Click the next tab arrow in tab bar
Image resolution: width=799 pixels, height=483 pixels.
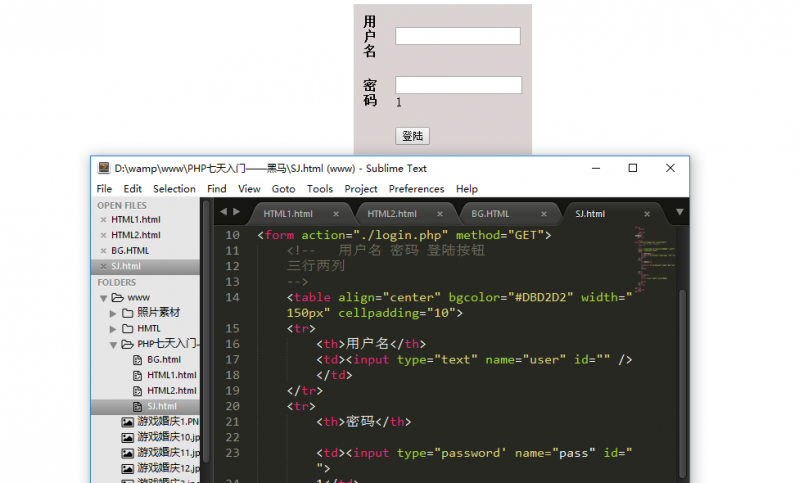236,212
